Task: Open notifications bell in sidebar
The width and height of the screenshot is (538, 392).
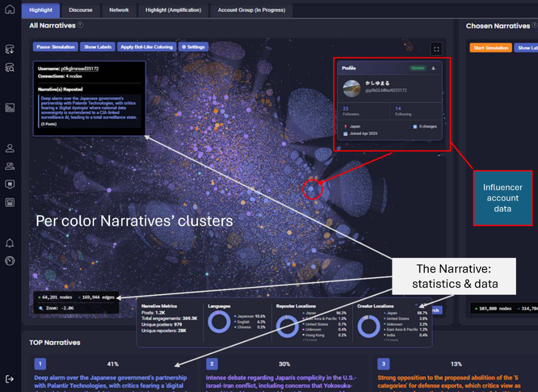Action: pos(10,243)
